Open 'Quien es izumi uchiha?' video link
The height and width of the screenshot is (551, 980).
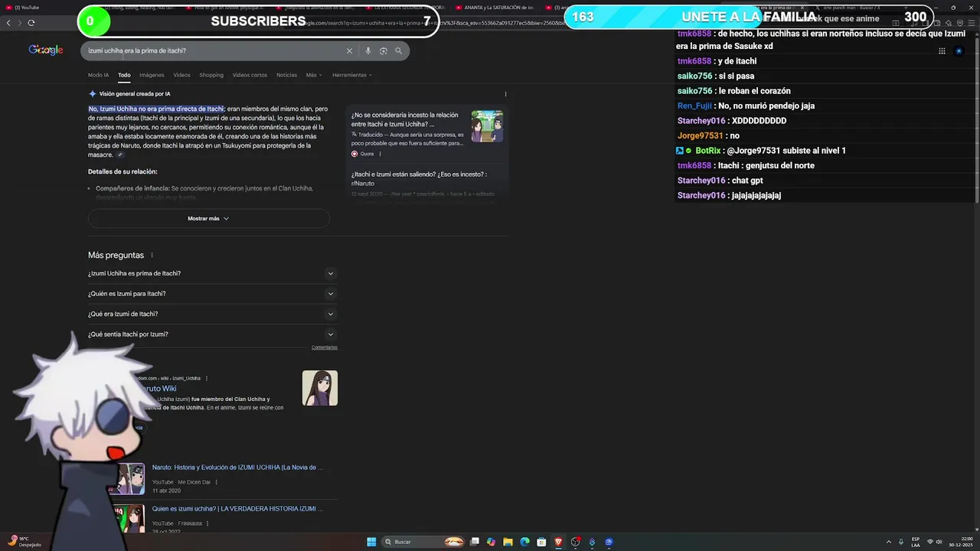point(237,509)
